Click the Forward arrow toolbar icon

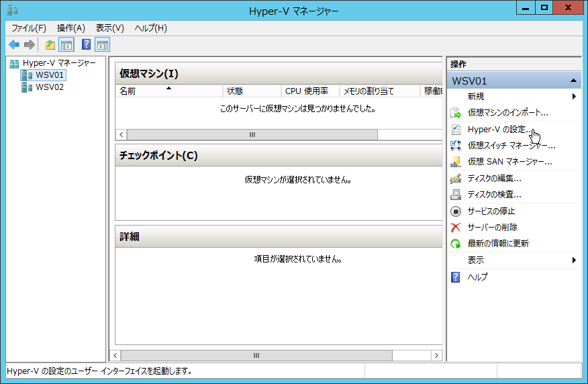[x=30, y=45]
